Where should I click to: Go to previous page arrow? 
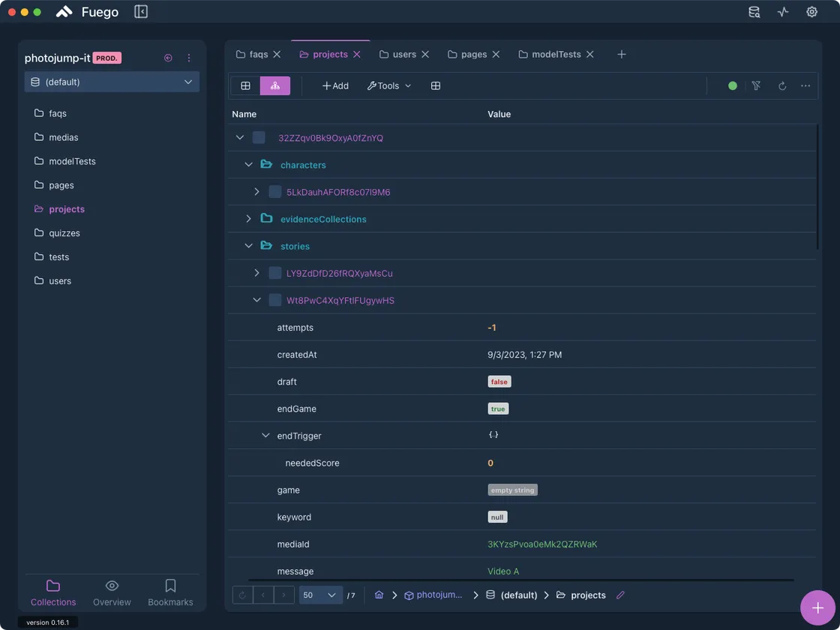[x=263, y=595]
